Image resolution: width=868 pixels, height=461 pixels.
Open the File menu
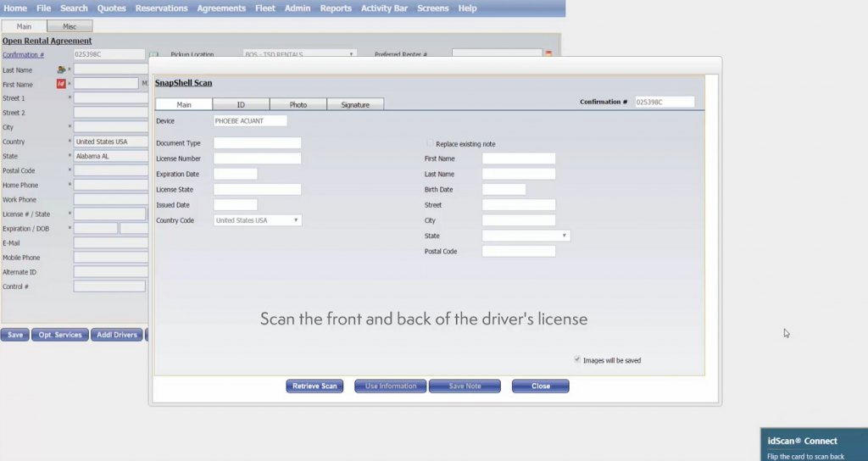pyautogui.click(x=44, y=8)
